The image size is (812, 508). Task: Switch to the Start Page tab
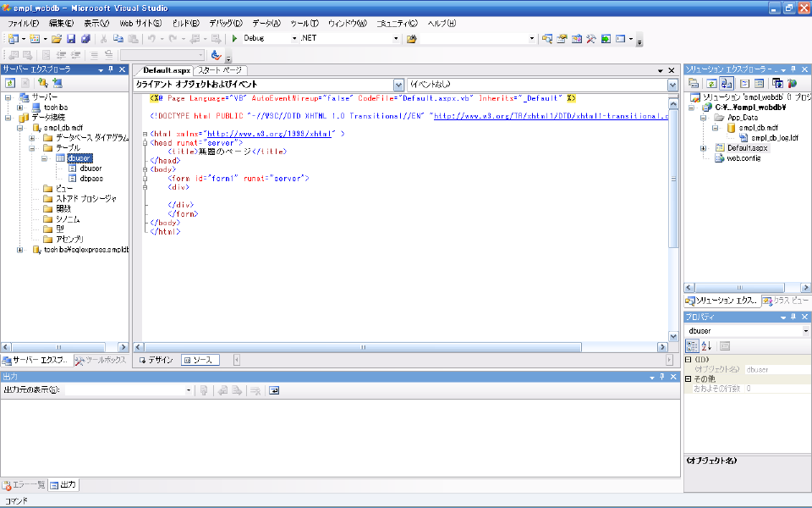pos(220,70)
